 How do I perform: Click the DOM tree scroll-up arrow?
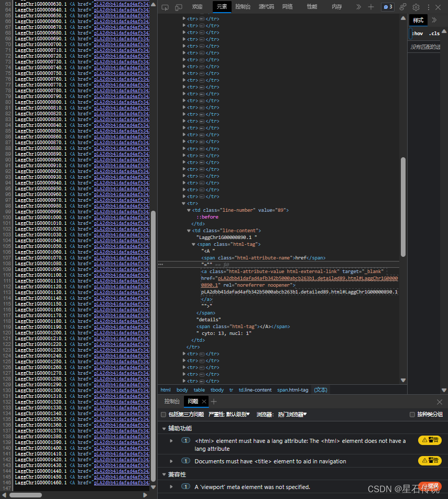click(x=403, y=18)
